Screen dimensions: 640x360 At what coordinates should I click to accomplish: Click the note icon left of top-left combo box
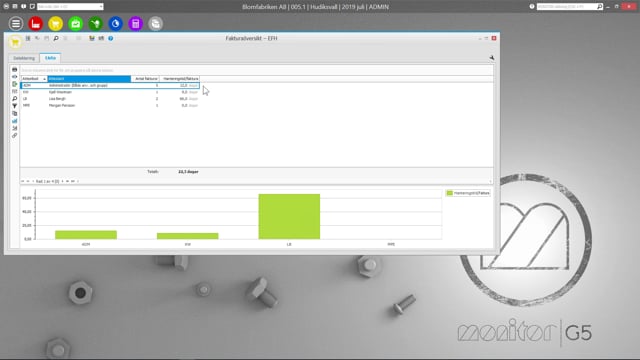[x=32, y=7]
